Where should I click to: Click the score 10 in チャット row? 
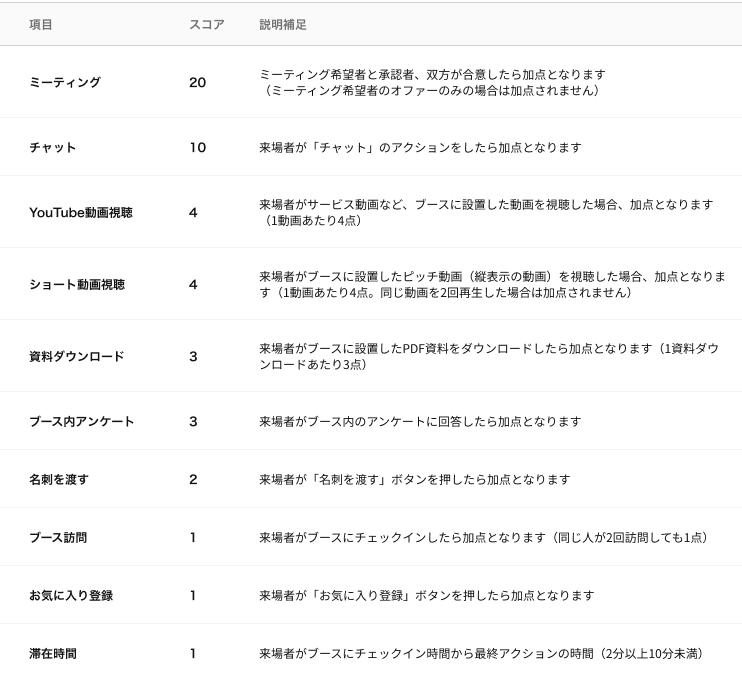coord(198,148)
